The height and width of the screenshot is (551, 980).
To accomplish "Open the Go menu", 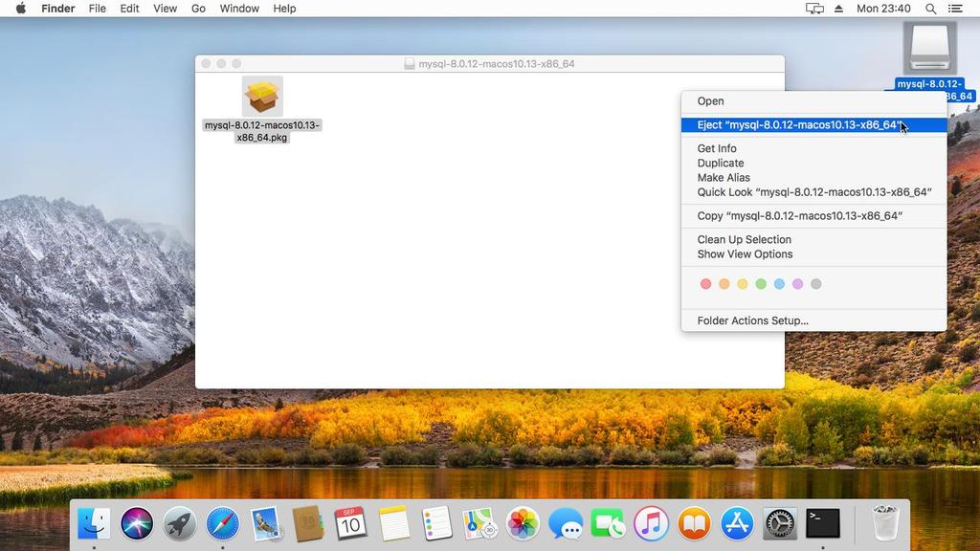I will coord(198,9).
